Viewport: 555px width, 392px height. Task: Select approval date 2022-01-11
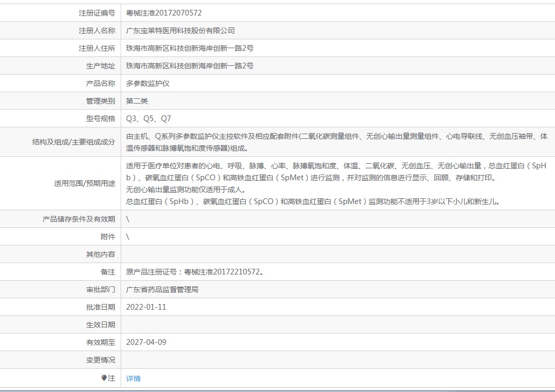tap(146, 307)
